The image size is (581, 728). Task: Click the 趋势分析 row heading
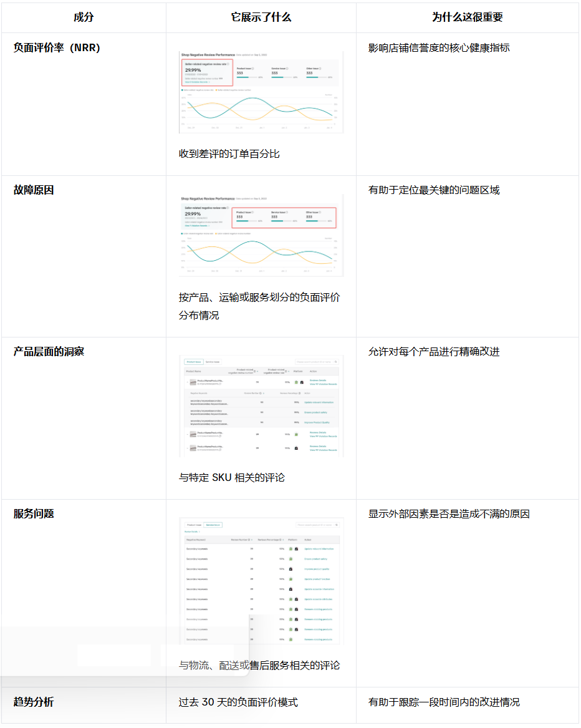click(x=34, y=702)
